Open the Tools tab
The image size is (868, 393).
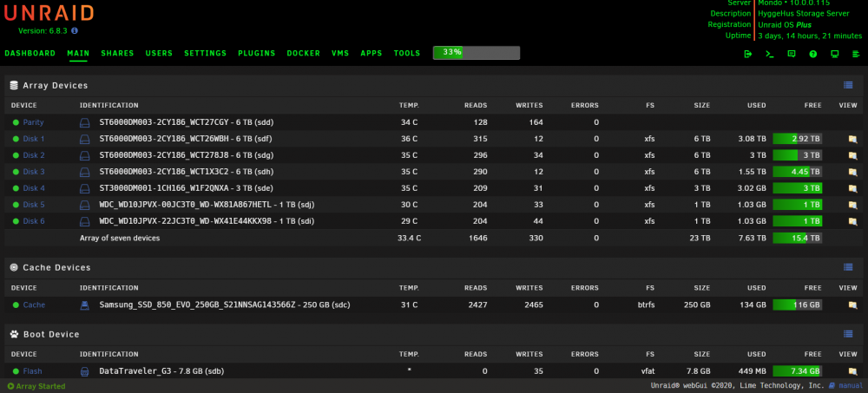click(x=407, y=54)
